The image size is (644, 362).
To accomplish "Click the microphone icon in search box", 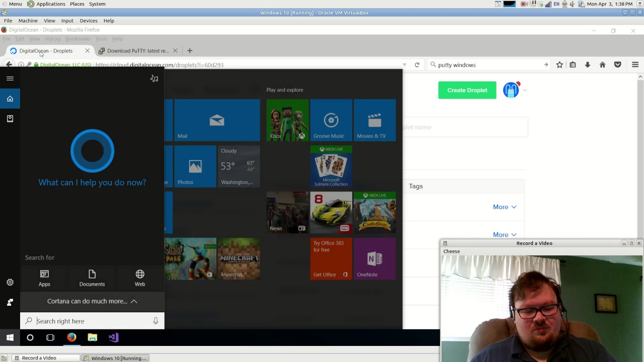I will click(x=155, y=321).
